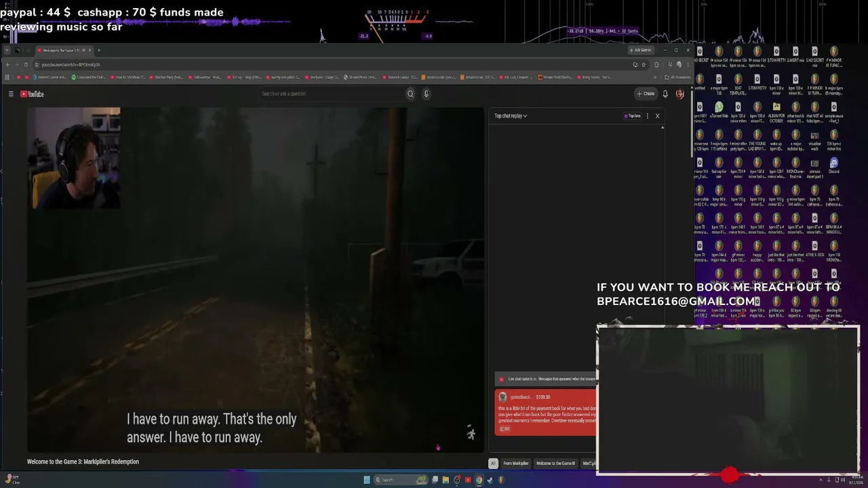
Task: Go back with the browser back arrow
Action: [7, 64]
